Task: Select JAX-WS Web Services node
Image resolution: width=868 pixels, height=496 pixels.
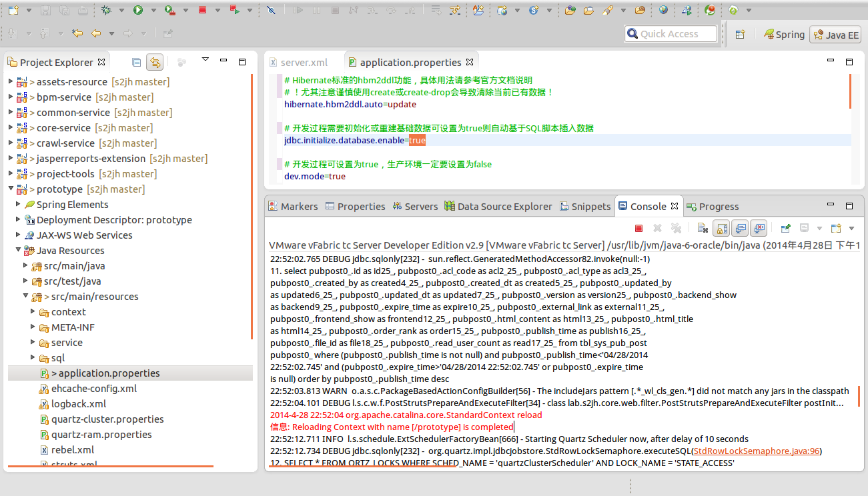Action: click(79, 235)
